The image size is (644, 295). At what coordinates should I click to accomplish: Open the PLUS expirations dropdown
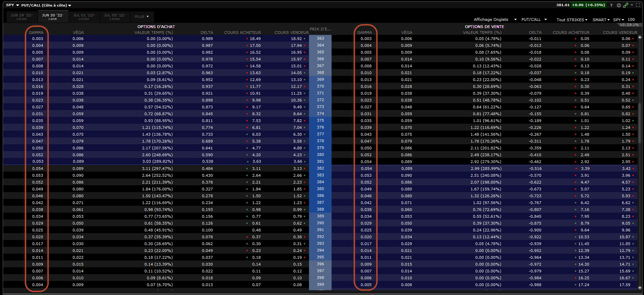pos(142,16)
